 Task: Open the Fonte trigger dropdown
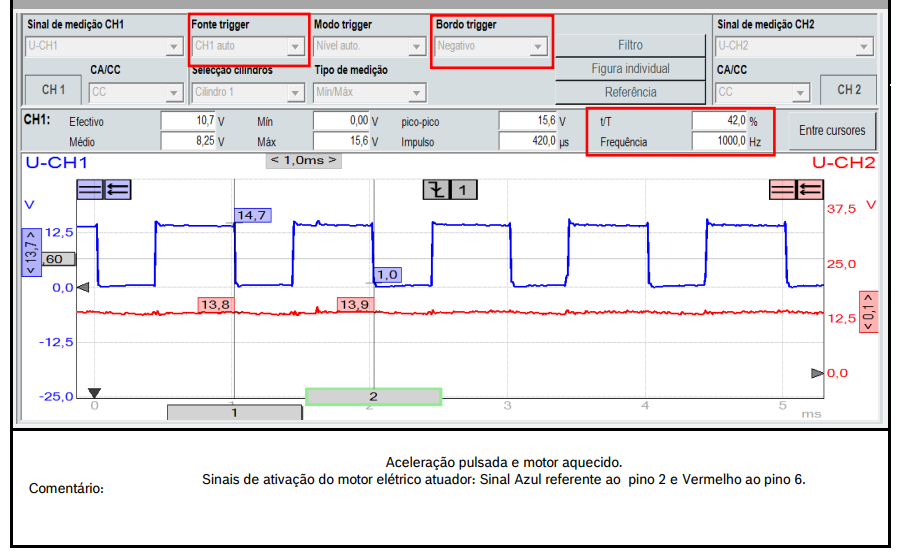(248, 46)
